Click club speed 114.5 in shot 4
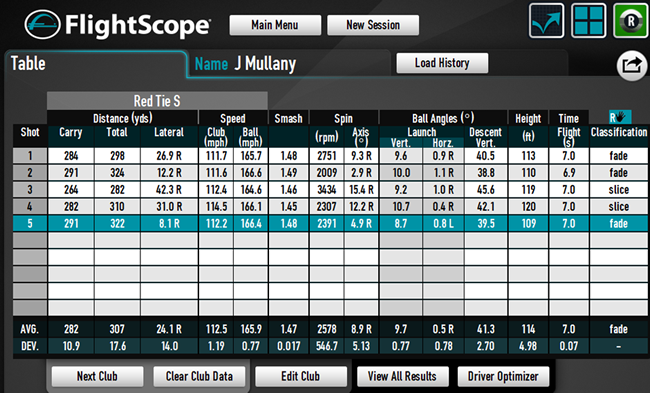 (x=216, y=206)
